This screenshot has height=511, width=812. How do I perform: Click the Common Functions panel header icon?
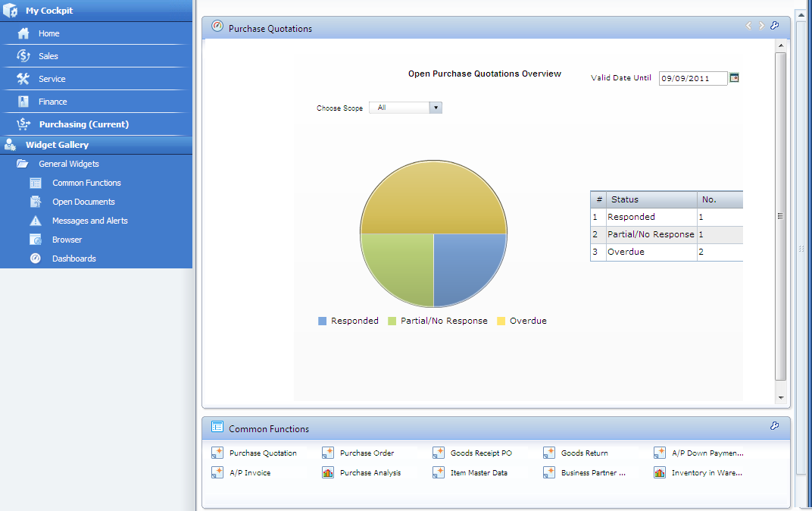point(217,427)
